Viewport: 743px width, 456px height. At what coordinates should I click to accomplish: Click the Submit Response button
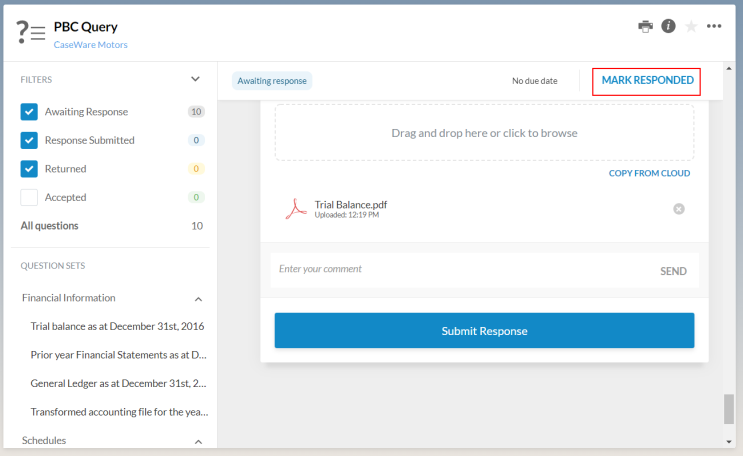click(x=484, y=331)
